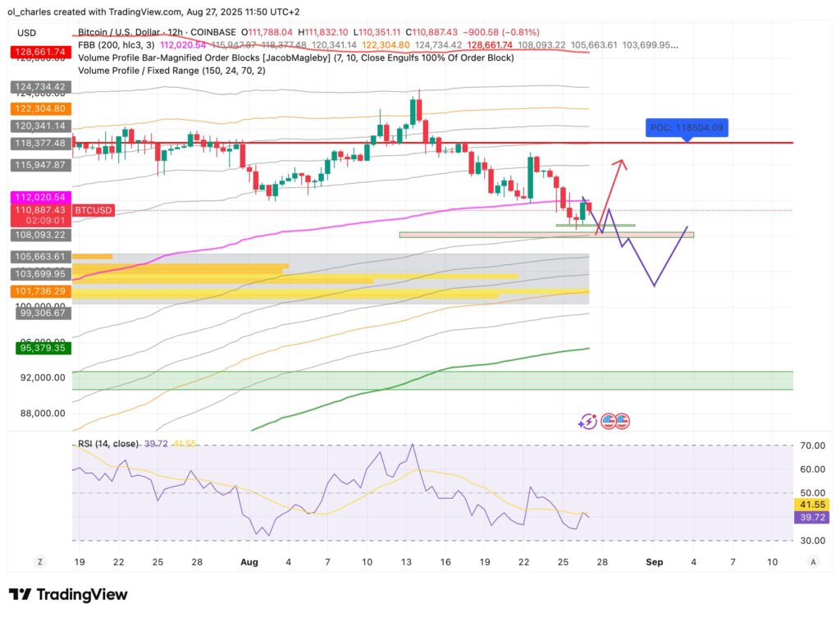Click the Z circle on the time axis
Image resolution: width=840 pixels, height=617 pixels.
(x=39, y=562)
